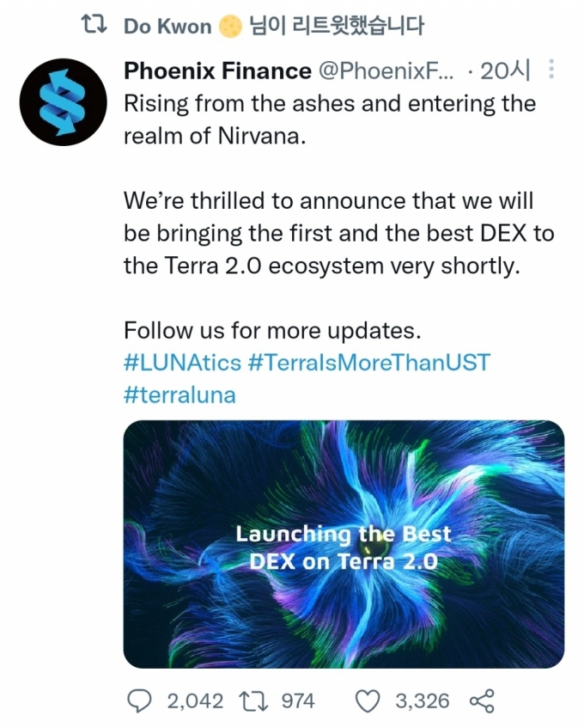Viewport: 584px width, 728px height.
Task: Click the reply speech bubble icon
Action: [139, 700]
